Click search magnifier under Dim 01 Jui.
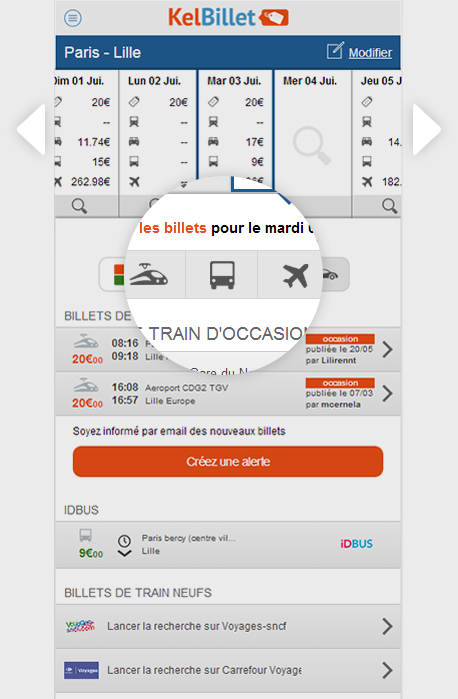The height and width of the screenshot is (699, 458). coord(79,206)
